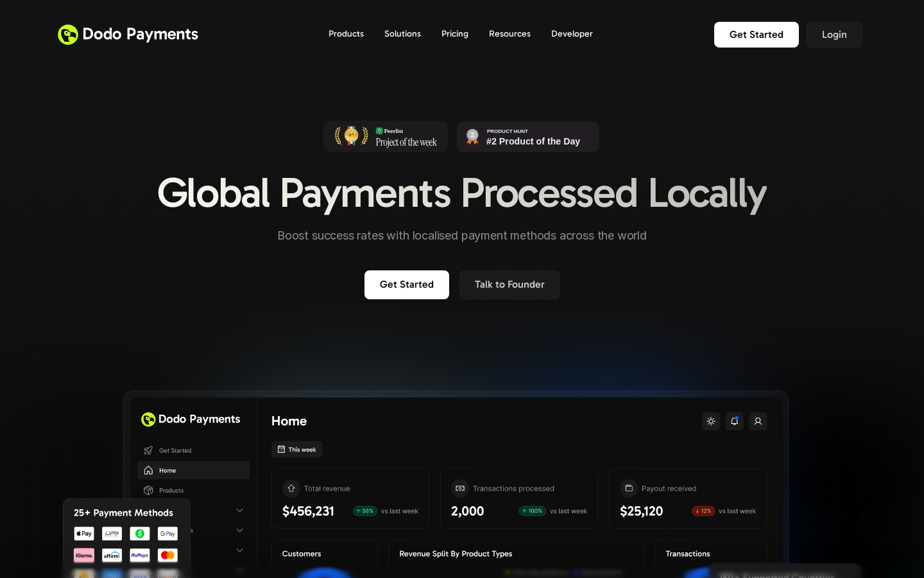This screenshot has height=578, width=924.
Task: Click the 2,000 transactions processed value
Action: click(x=468, y=511)
